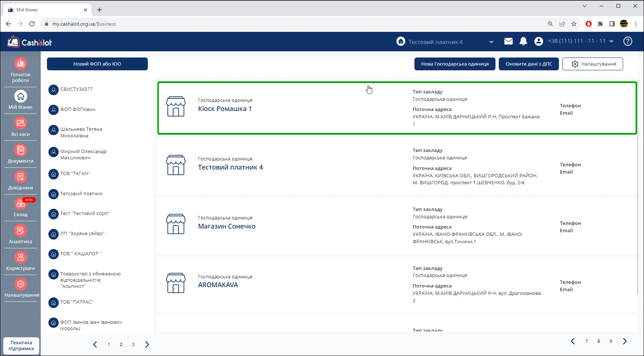Expand the phone number account dropdown
The height and width of the screenshot is (356, 644).
611,41
